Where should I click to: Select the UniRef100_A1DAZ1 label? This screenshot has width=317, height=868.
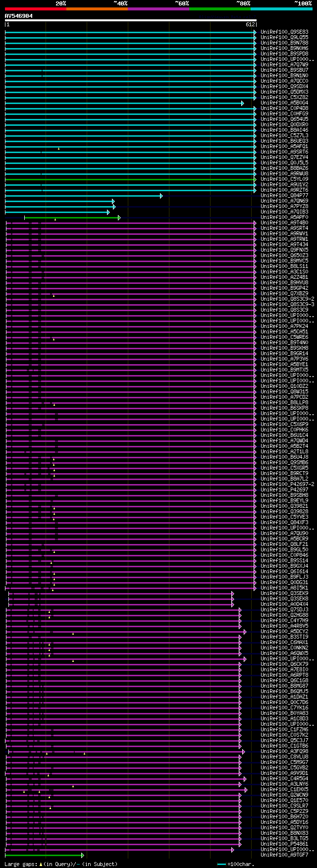point(284,697)
